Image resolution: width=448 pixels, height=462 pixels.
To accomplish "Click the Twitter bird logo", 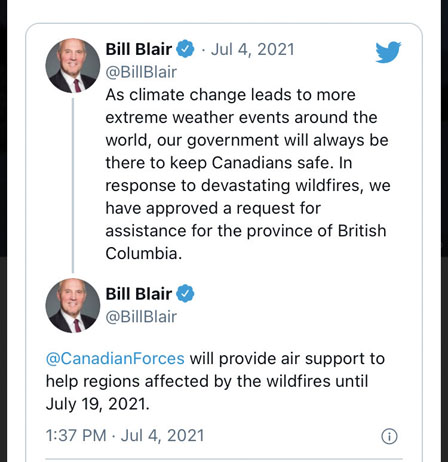I will coord(388,52).
